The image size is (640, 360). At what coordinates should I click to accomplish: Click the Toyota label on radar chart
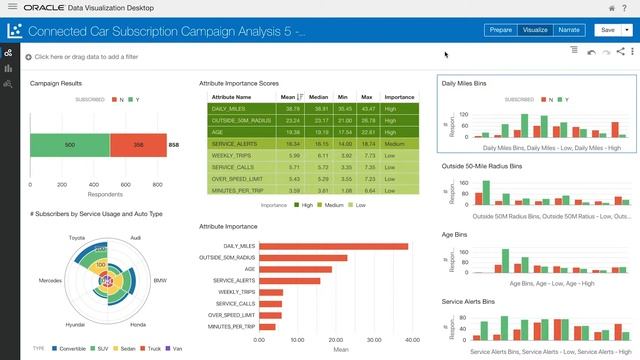point(77,238)
